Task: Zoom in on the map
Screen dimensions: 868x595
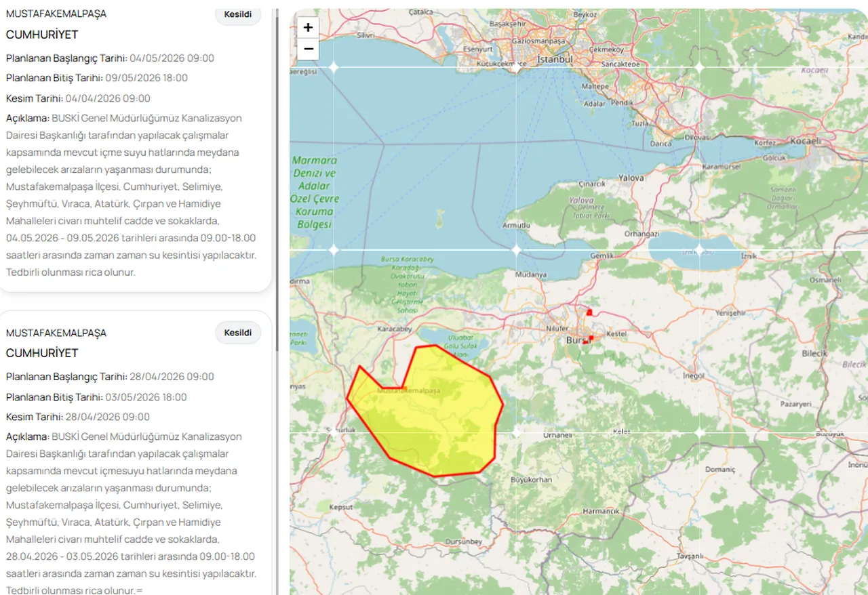Action: pos(308,27)
